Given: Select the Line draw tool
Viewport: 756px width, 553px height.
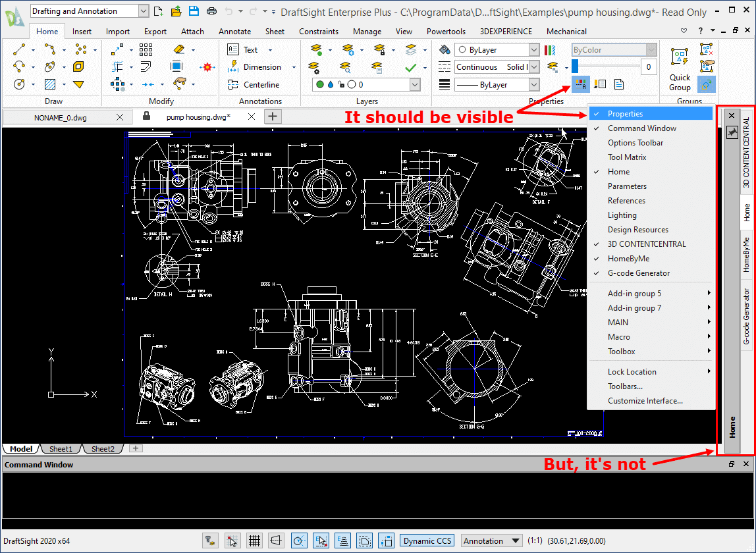Looking at the screenshot, I should tap(19, 49).
